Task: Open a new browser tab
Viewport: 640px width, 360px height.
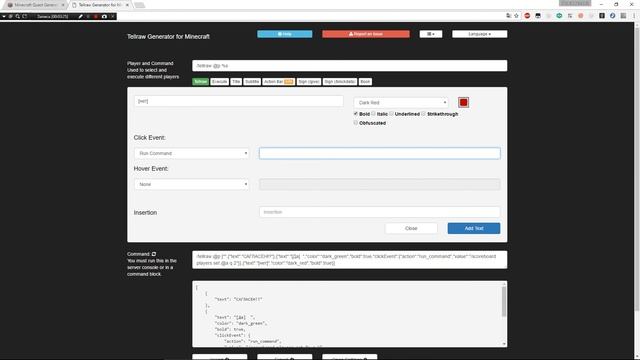Action: click(139, 5)
